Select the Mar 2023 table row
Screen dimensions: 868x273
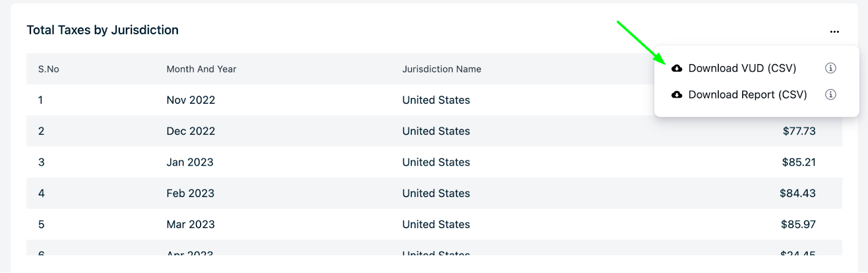click(190, 225)
